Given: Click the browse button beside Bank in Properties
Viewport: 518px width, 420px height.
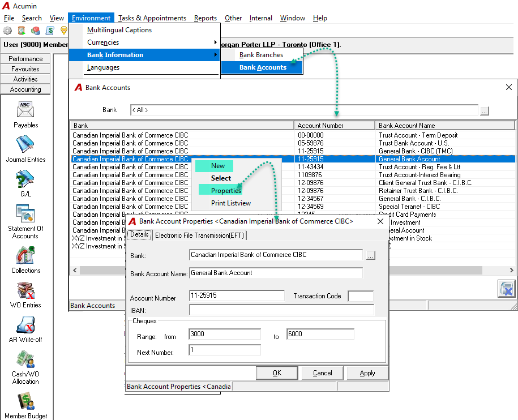Looking at the screenshot, I should point(371,255).
